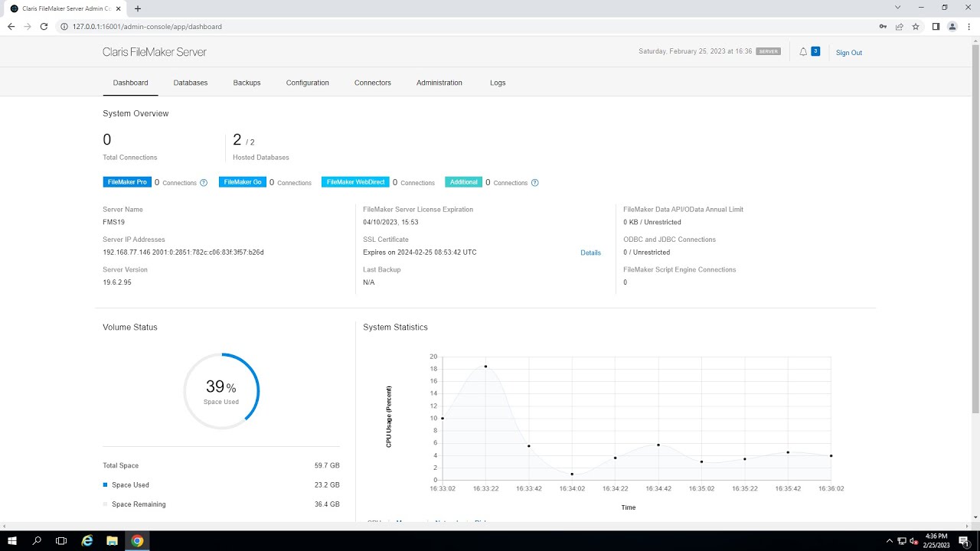Show help for Additional connections

pos(534,183)
